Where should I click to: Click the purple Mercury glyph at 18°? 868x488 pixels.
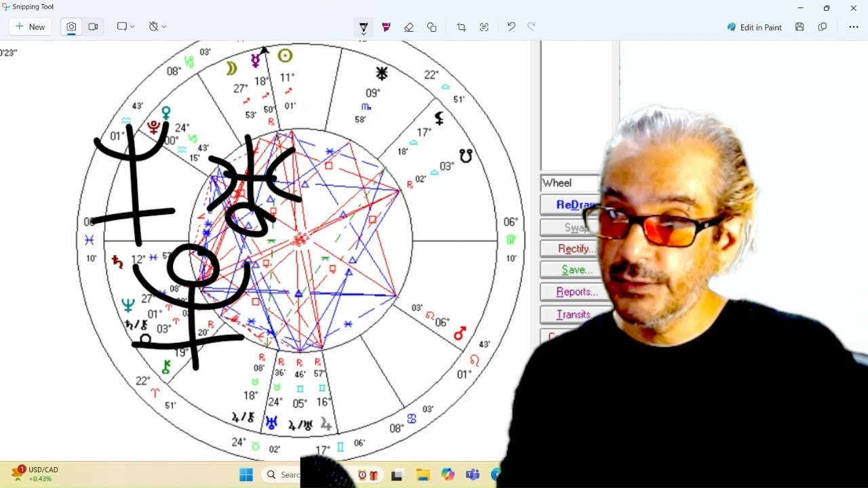pyautogui.click(x=256, y=61)
